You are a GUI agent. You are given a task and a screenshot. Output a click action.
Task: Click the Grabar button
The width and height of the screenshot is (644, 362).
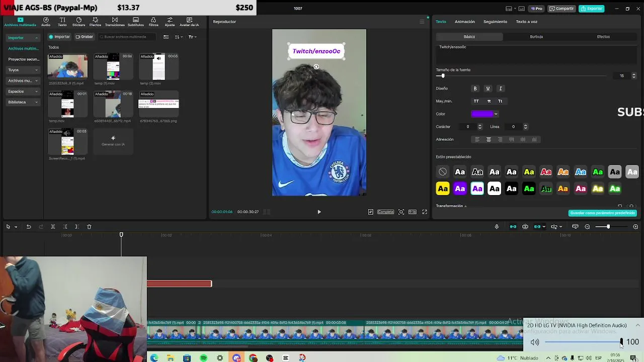click(85, 37)
